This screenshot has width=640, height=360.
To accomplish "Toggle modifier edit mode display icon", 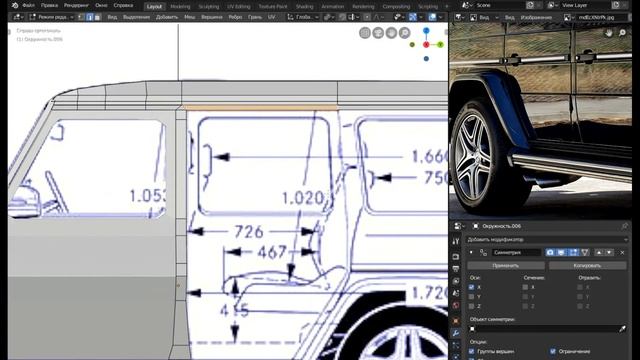I will 573,253.
